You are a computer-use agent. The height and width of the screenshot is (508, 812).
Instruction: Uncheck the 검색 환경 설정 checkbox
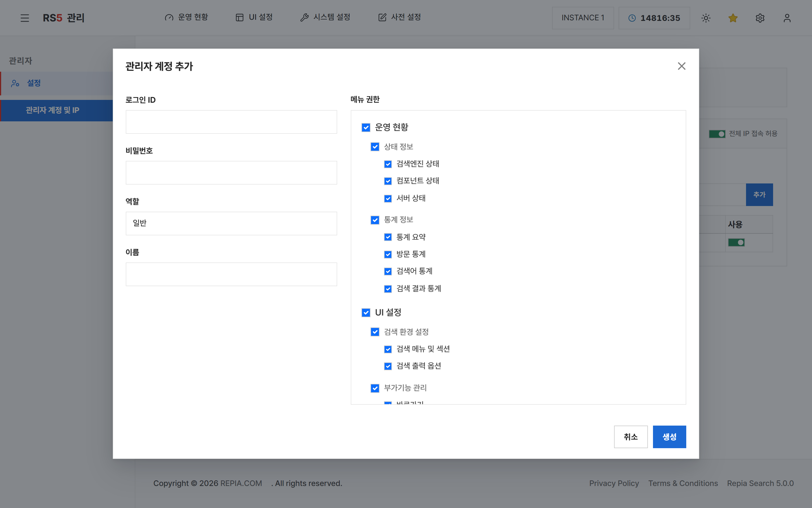375,332
